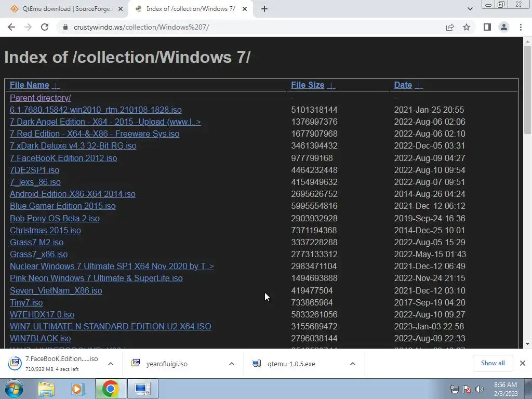Screen dimensions: 532x399
Task: Expand options for qtemu-1.0.5.exe download
Action: 353,364
